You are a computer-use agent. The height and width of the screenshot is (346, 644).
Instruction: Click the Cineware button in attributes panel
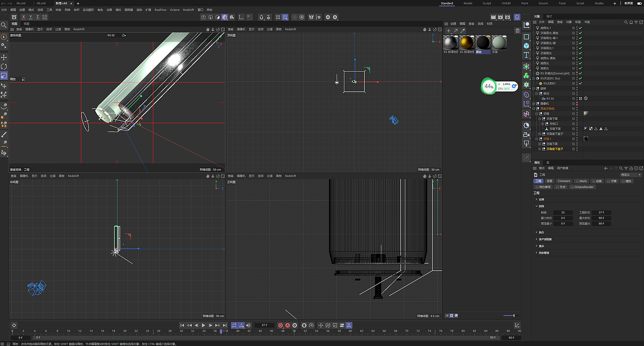tap(564, 181)
